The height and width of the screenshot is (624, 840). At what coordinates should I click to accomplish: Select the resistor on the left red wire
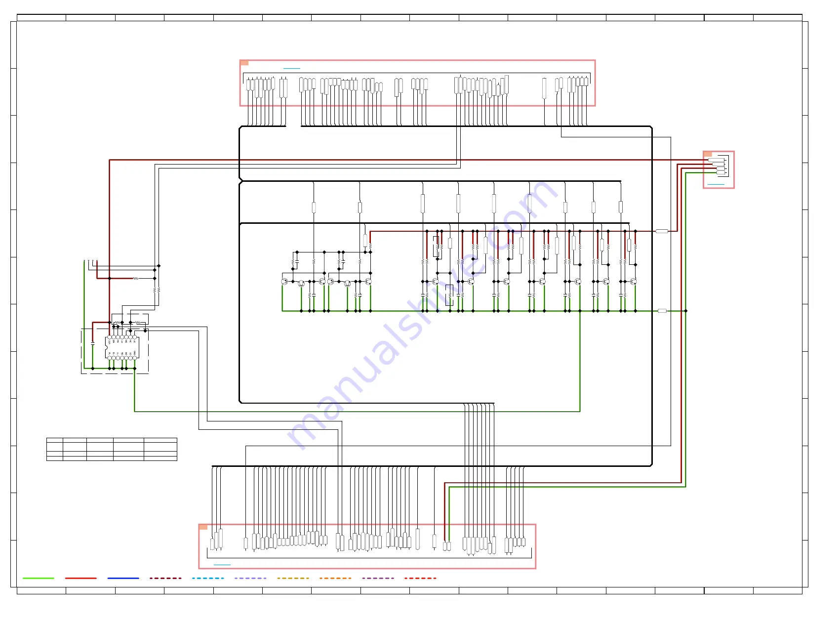[136, 278]
